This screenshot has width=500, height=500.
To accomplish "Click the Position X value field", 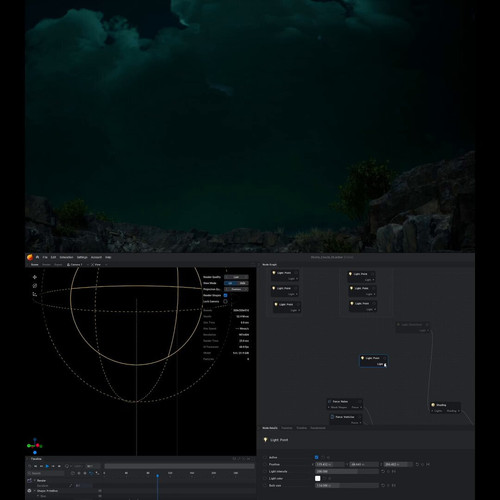I will click(330, 464).
